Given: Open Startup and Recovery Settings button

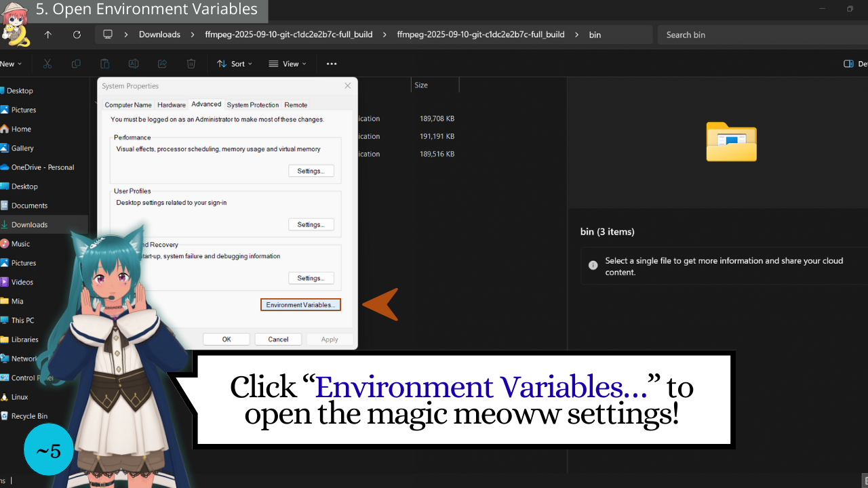Looking at the screenshot, I should [311, 278].
